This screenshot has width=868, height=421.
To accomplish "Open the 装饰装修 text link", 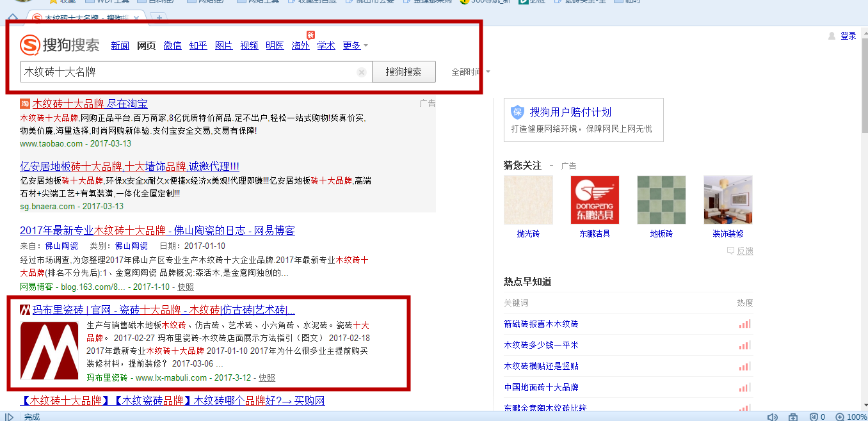I will [728, 234].
